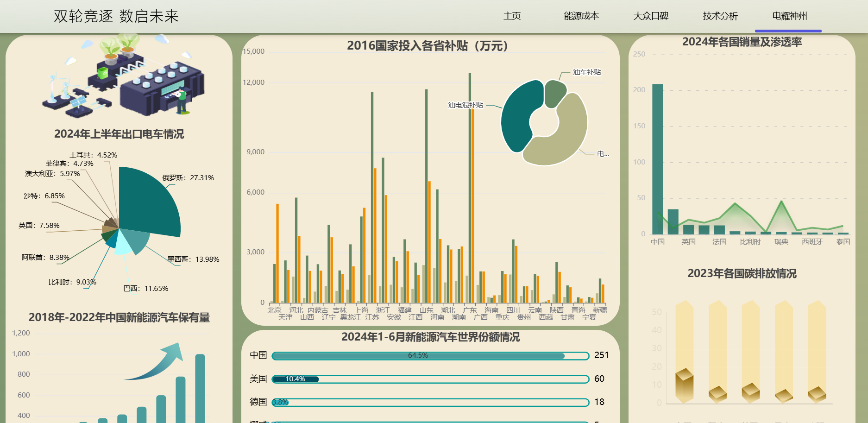868x423 pixels.
Task: Go to the 技术分析 tab
Action: point(720,16)
